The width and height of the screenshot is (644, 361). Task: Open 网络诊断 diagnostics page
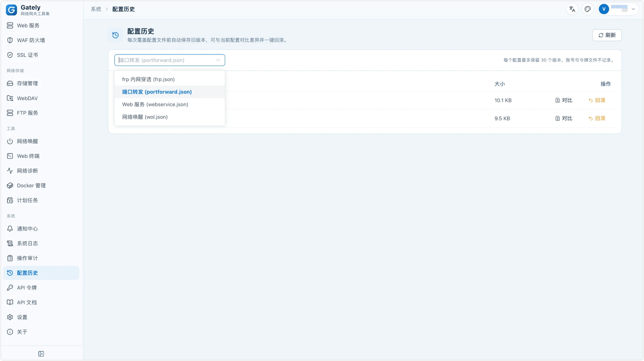(41, 171)
